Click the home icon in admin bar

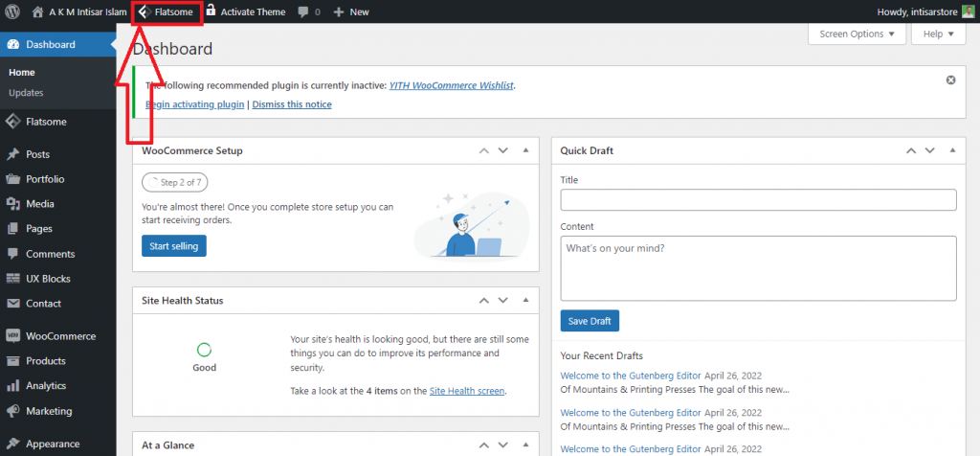pos(38,11)
